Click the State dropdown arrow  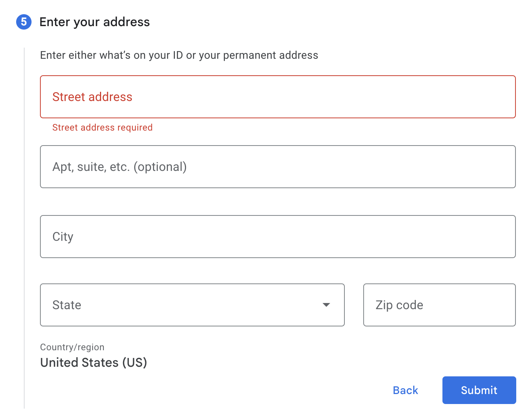pyautogui.click(x=326, y=305)
